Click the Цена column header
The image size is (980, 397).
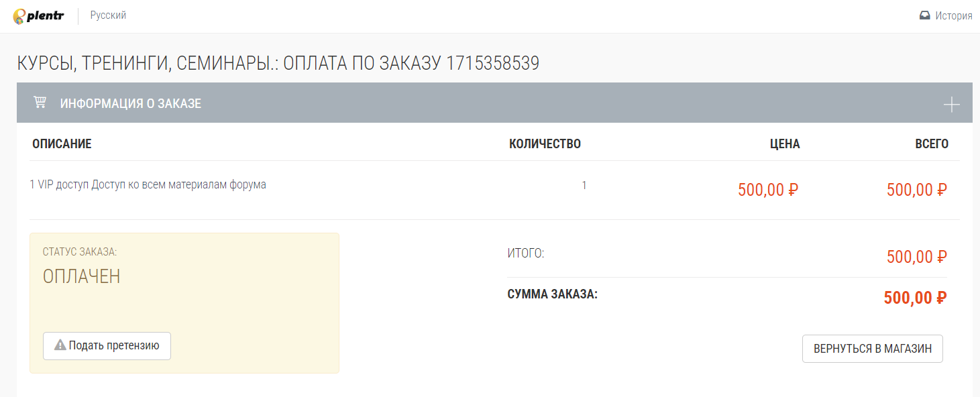pyautogui.click(x=785, y=144)
